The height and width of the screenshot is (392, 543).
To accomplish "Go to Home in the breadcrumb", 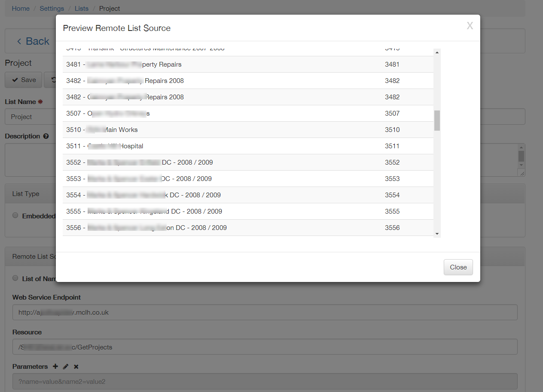I will coord(21,9).
